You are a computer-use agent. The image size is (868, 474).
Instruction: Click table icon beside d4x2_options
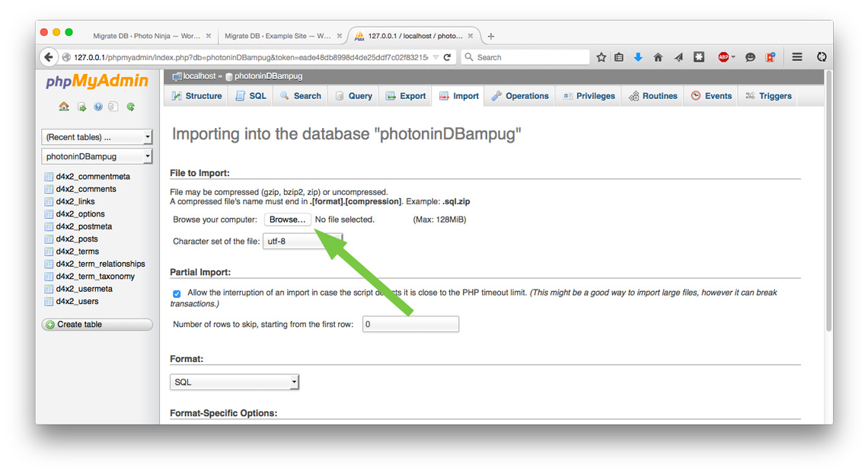49,214
